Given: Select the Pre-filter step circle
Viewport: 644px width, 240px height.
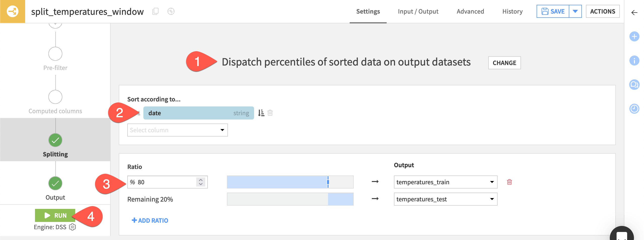Looking at the screenshot, I should 55,54.
